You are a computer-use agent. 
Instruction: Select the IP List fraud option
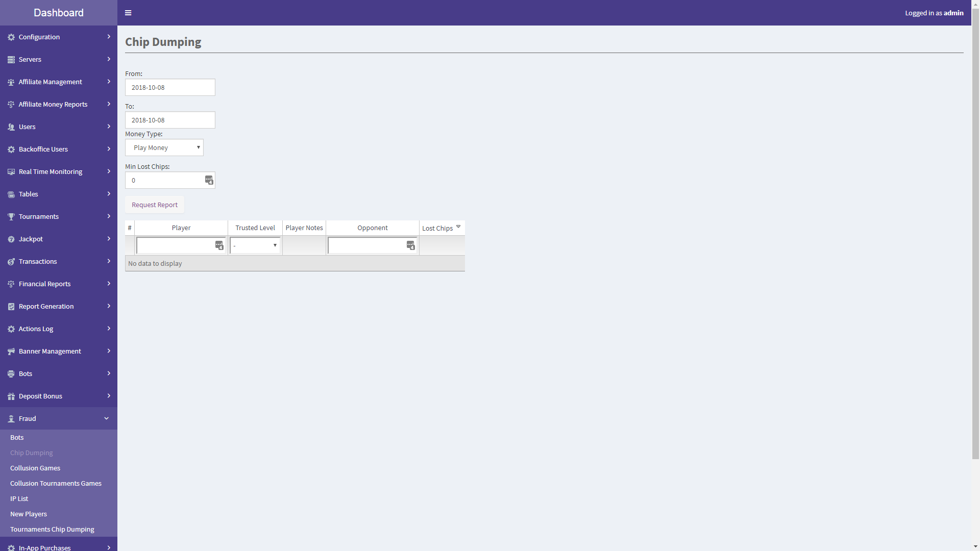(18, 498)
